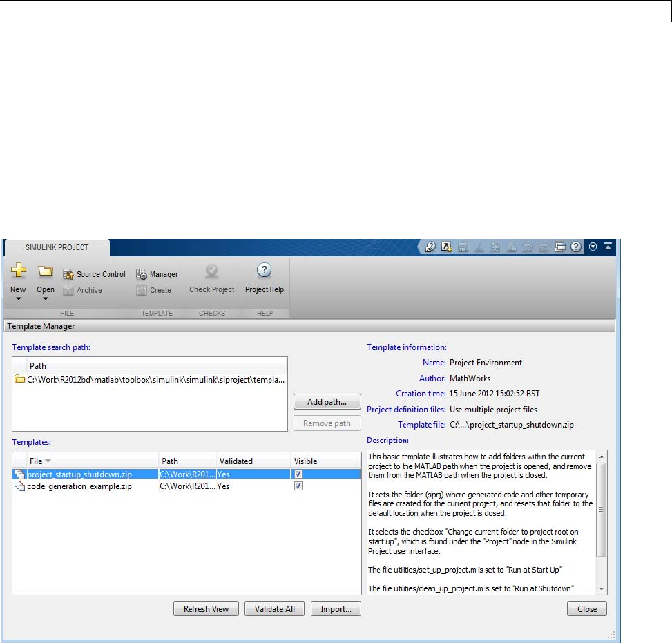Viewport: 672px width, 643px height.
Task: Click the redo icon in quick toolbar
Action: point(544,247)
